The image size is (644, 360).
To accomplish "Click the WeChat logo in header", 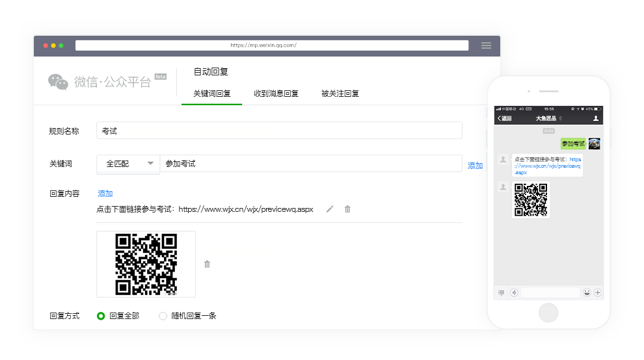I will click(x=58, y=82).
